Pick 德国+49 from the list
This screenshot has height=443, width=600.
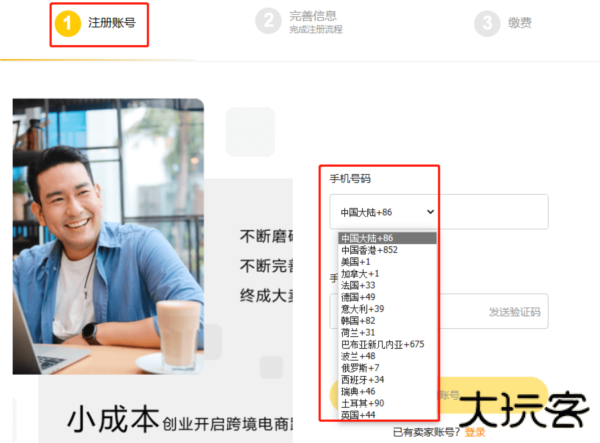coord(387,297)
